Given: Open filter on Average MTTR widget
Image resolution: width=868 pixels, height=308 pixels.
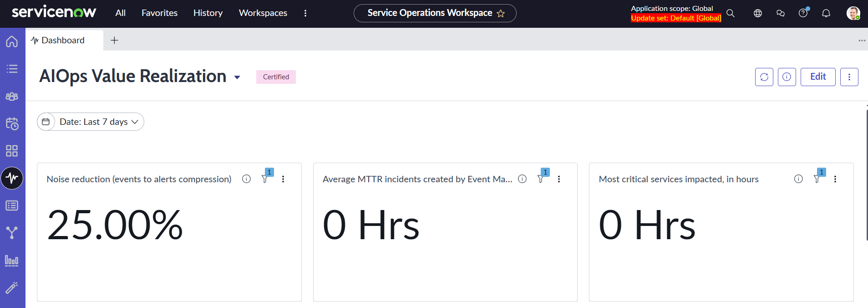Looking at the screenshot, I should 541,179.
